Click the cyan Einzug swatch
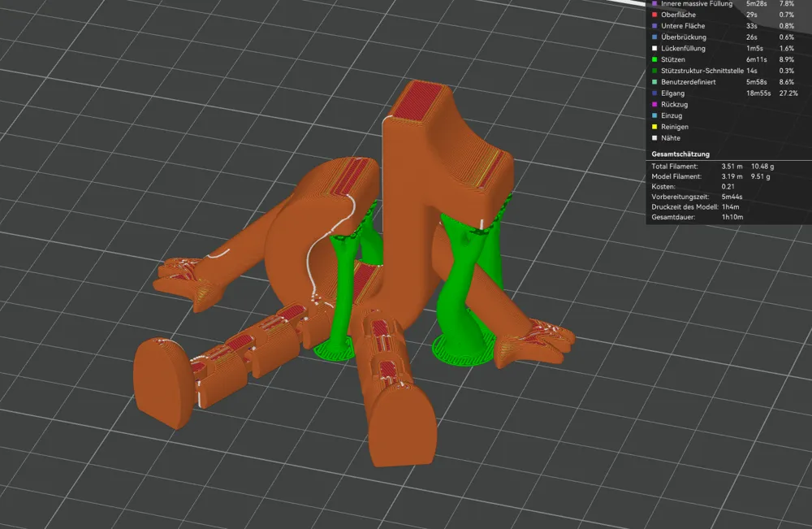The width and height of the screenshot is (812, 529). (x=654, y=115)
